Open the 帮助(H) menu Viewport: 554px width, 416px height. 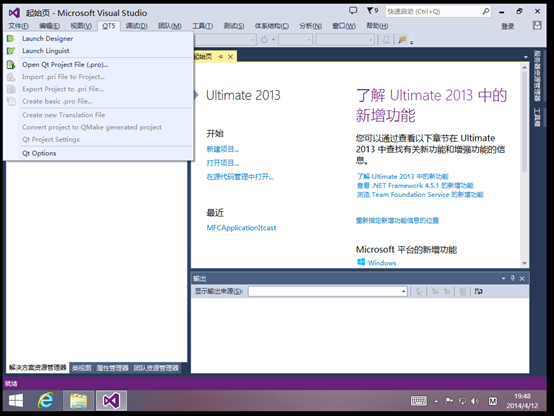[x=377, y=26]
